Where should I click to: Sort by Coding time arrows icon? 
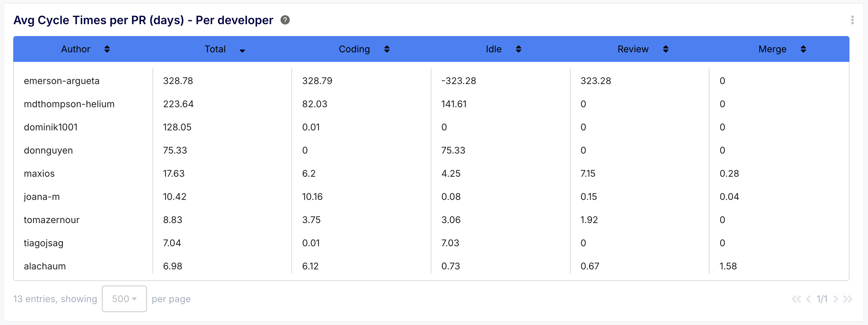386,49
